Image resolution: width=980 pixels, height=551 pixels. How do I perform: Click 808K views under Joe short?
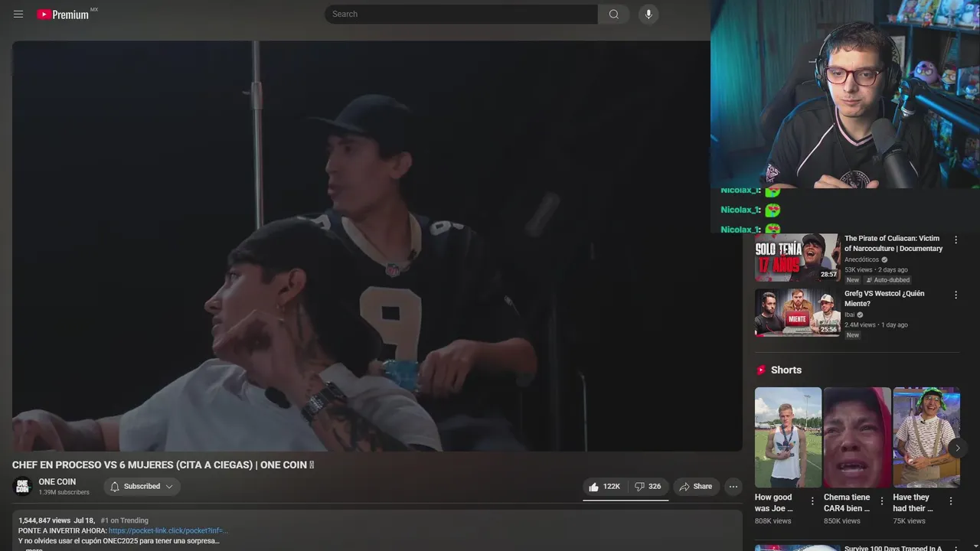[x=773, y=521]
